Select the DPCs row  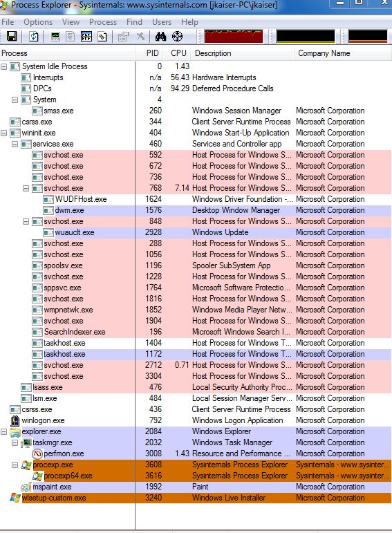click(196, 88)
